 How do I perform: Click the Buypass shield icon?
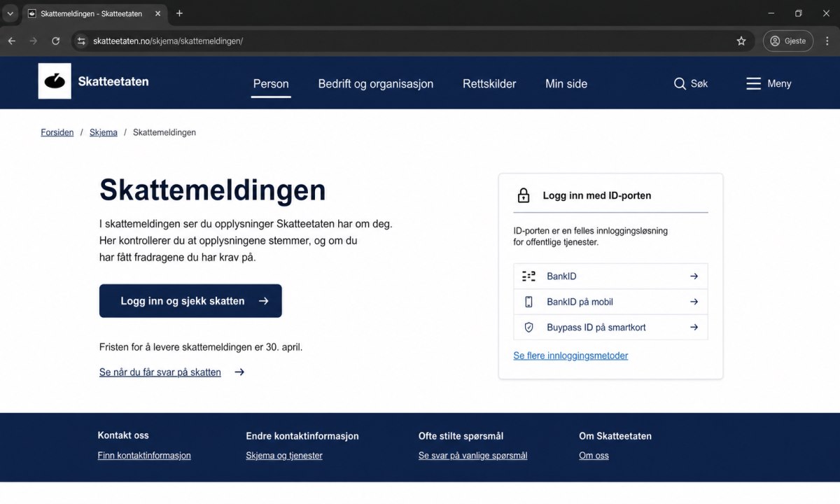[x=528, y=327]
